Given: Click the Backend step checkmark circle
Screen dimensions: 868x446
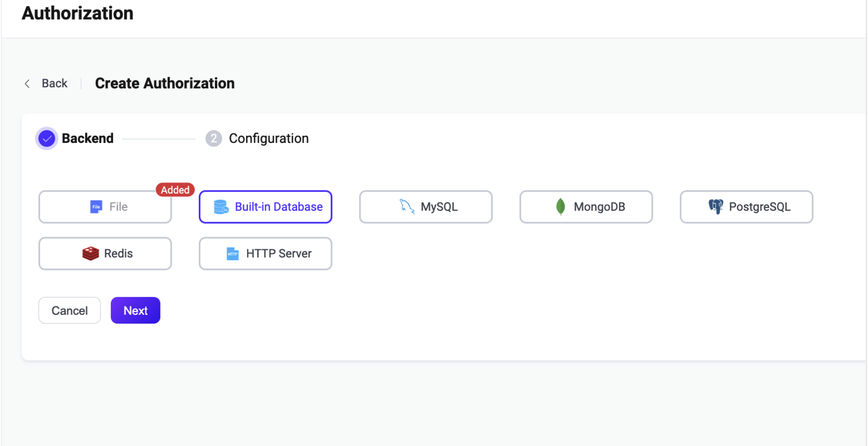Looking at the screenshot, I should 46,138.
